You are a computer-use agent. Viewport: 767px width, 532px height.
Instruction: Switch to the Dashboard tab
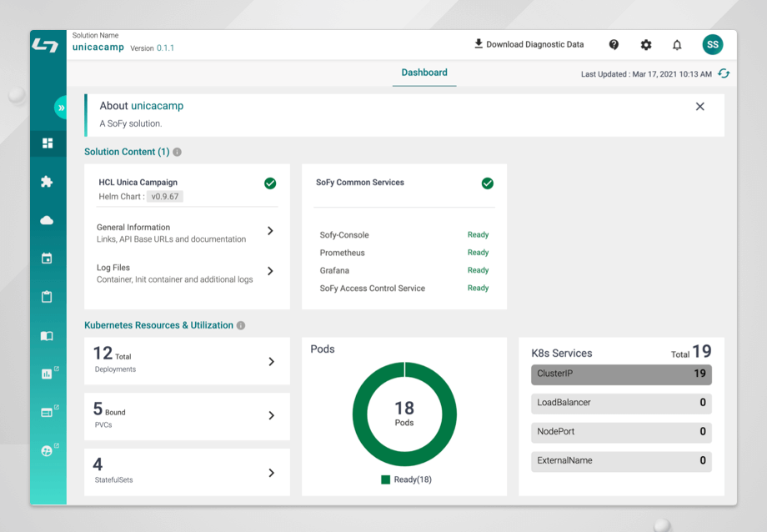(x=424, y=73)
